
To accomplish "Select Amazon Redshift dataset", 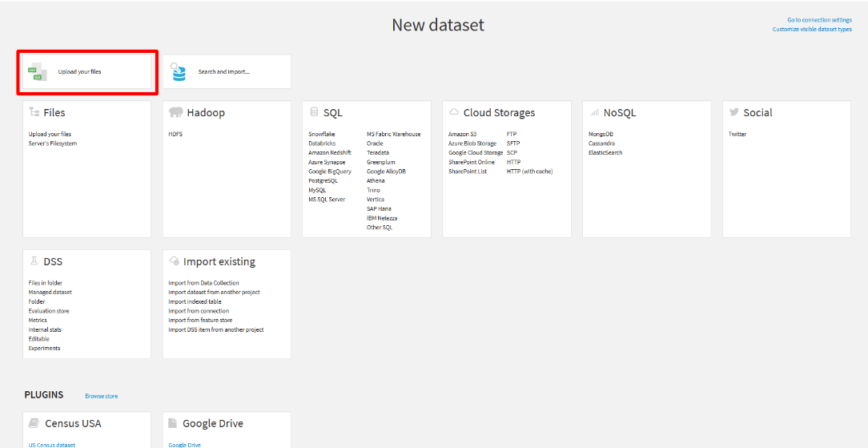I will coord(329,153).
